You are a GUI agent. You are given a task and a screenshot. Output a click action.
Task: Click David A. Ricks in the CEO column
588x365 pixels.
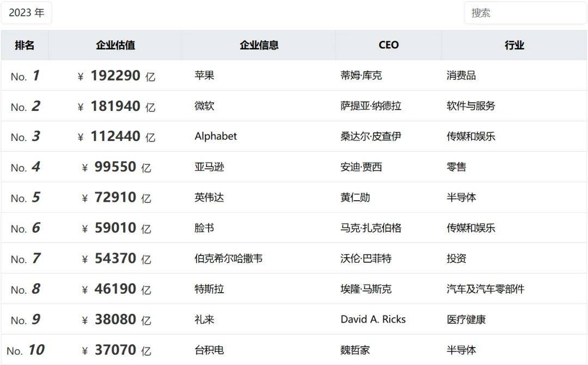tap(373, 319)
